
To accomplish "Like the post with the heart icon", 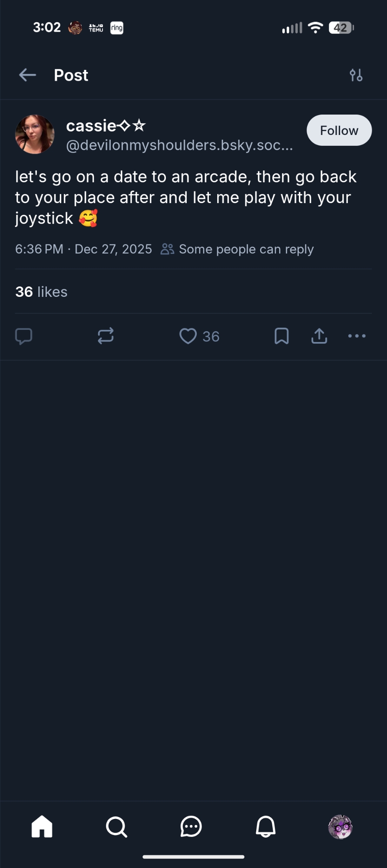I will [188, 336].
